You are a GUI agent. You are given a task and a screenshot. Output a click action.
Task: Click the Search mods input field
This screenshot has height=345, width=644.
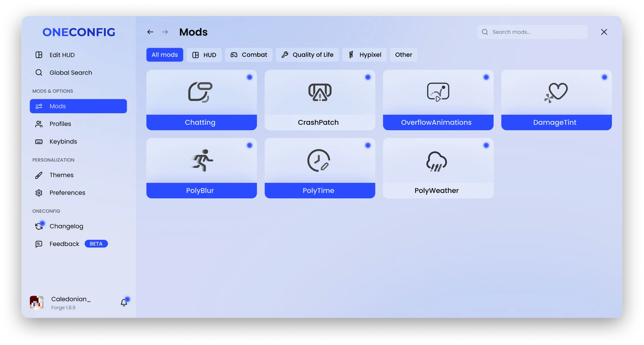[x=532, y=32]
